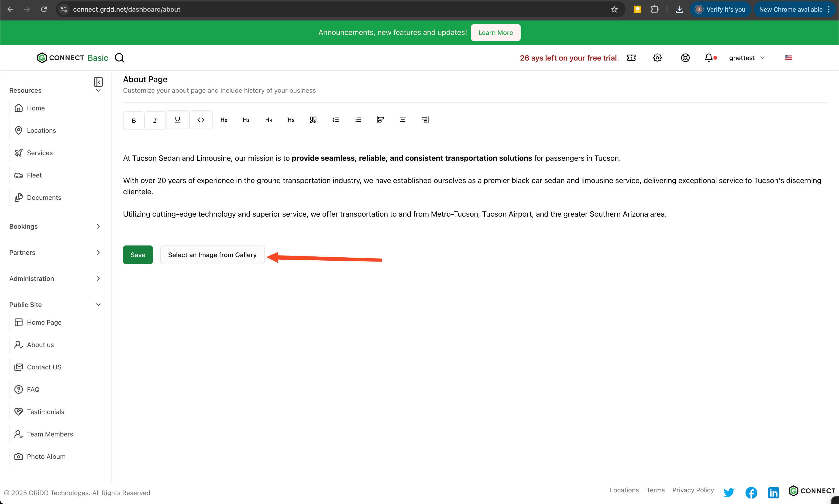Insert a blockquote with the quote icon

pyautogui.click(x=313, y=119)
